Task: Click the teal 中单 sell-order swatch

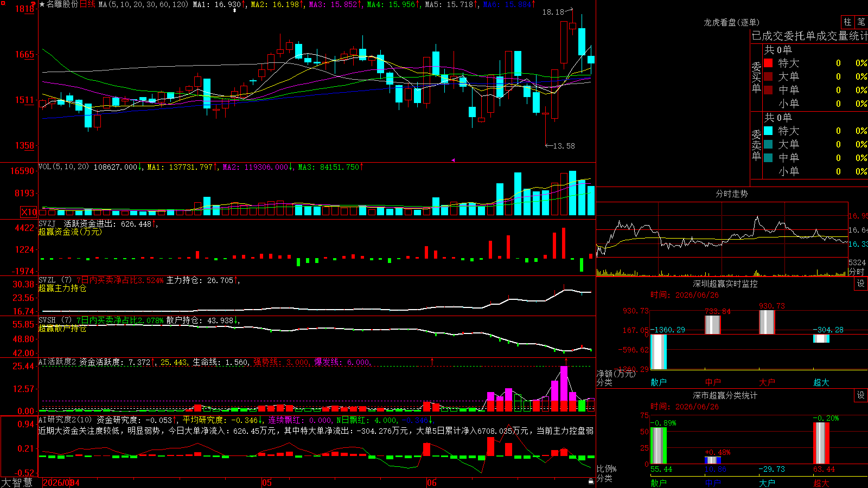Action: pos(768,158)
